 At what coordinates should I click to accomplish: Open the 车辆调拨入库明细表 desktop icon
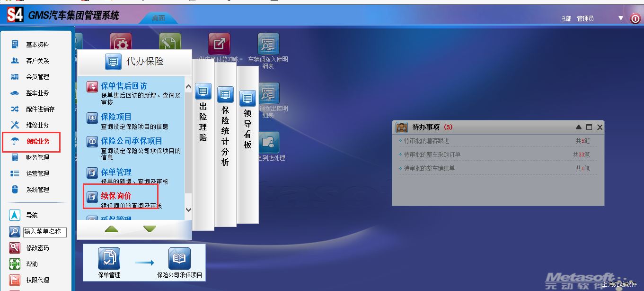coord(268,44)
